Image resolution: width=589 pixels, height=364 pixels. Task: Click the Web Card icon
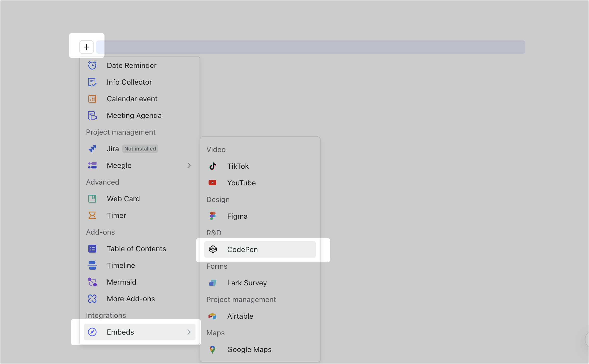tap(92, 199)
